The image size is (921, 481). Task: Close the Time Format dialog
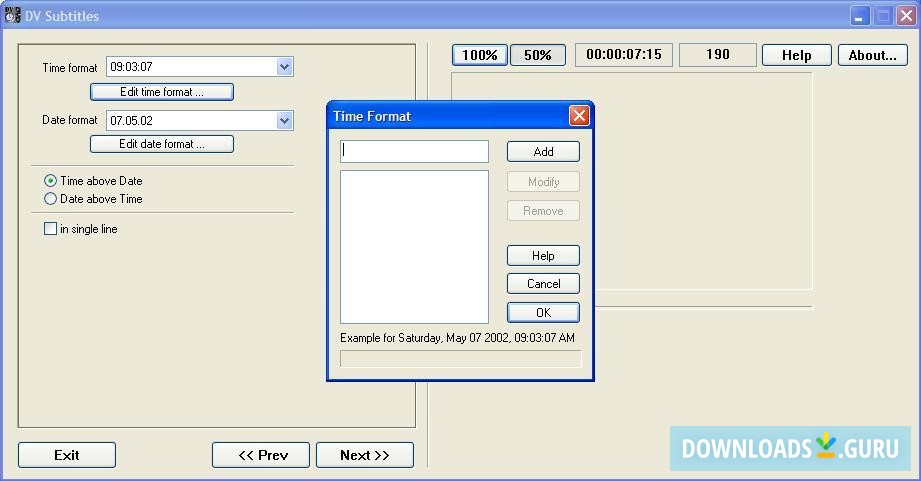579,116
